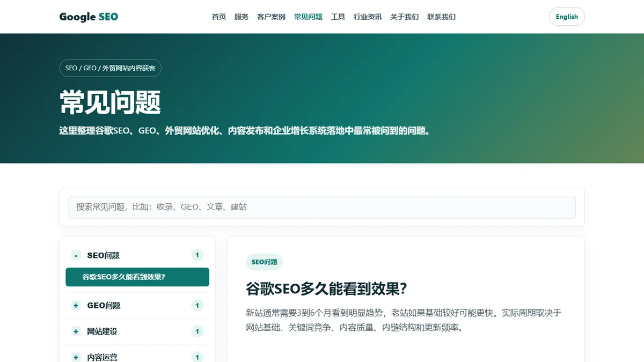
Task: Click count badge beside 网站建设
Action: coord(197,331)
